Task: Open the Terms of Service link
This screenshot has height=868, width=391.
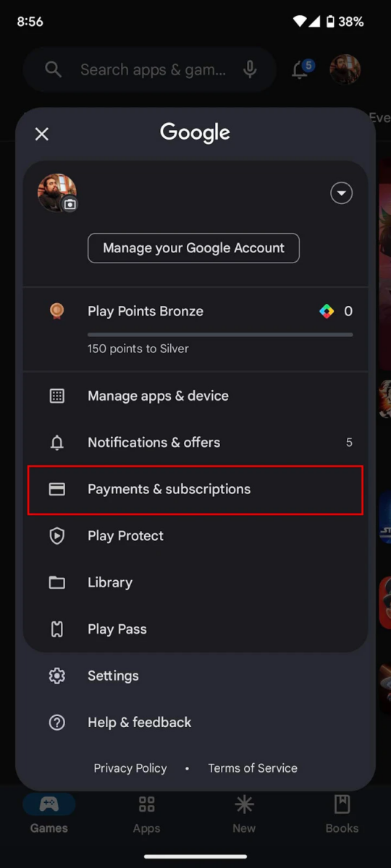Action: [253, 768]
